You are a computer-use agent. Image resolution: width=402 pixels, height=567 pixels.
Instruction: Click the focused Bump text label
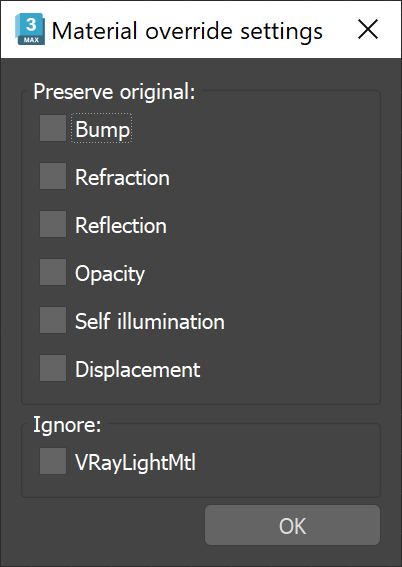coord(102,128)
